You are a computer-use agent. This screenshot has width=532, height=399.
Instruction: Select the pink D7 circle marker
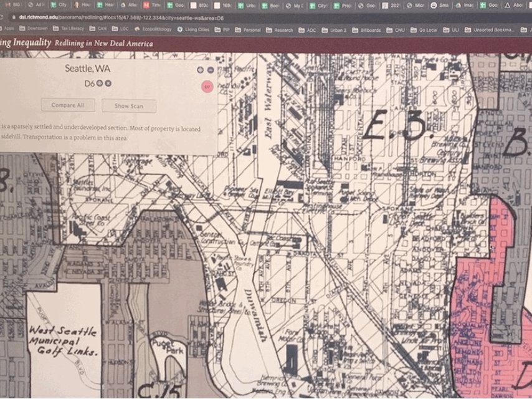coord(207,87)
